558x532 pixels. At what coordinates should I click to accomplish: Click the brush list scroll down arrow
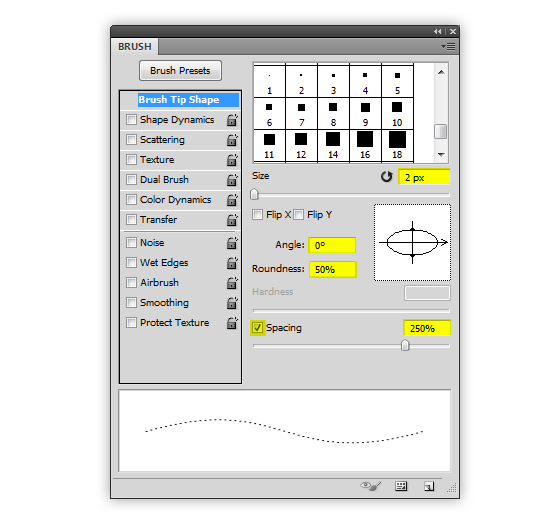(x=441, y=154)
